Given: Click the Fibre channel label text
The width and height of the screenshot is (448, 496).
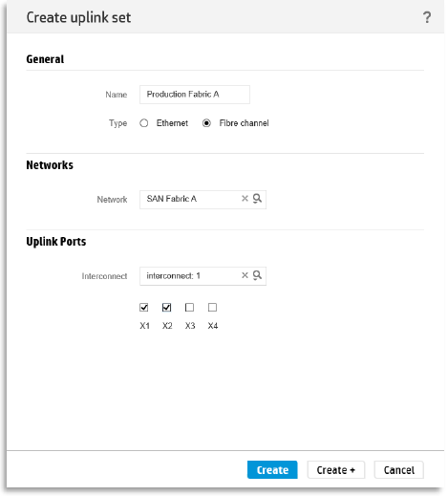Looking at the screenshot, I should coord(244,123).
